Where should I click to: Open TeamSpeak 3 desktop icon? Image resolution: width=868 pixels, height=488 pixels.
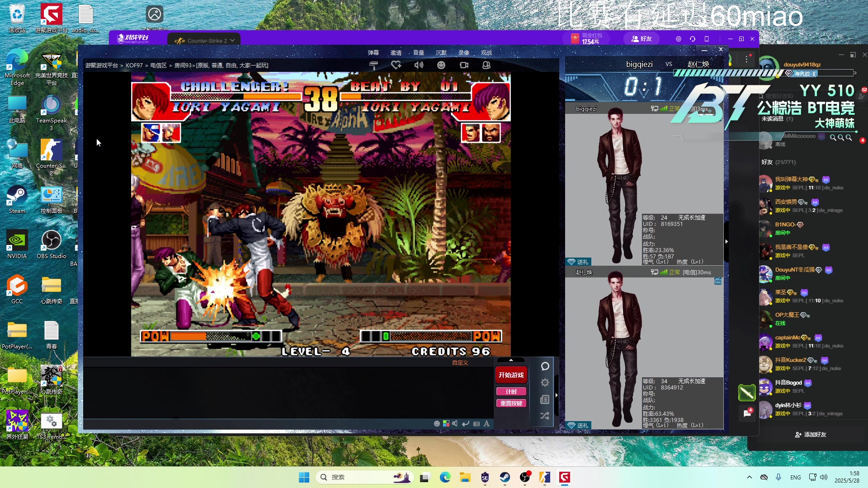pos(51,113)
